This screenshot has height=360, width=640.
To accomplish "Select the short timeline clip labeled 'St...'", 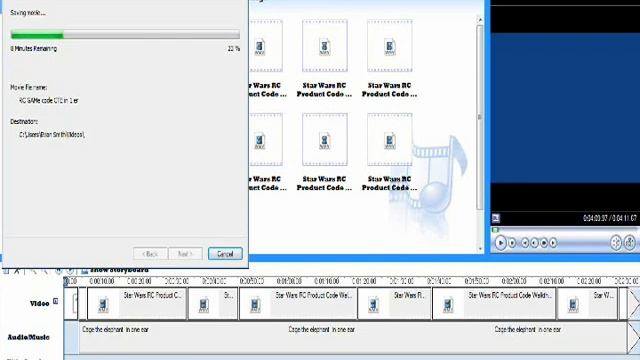I will pyautogui.click(x=213, y=303).
